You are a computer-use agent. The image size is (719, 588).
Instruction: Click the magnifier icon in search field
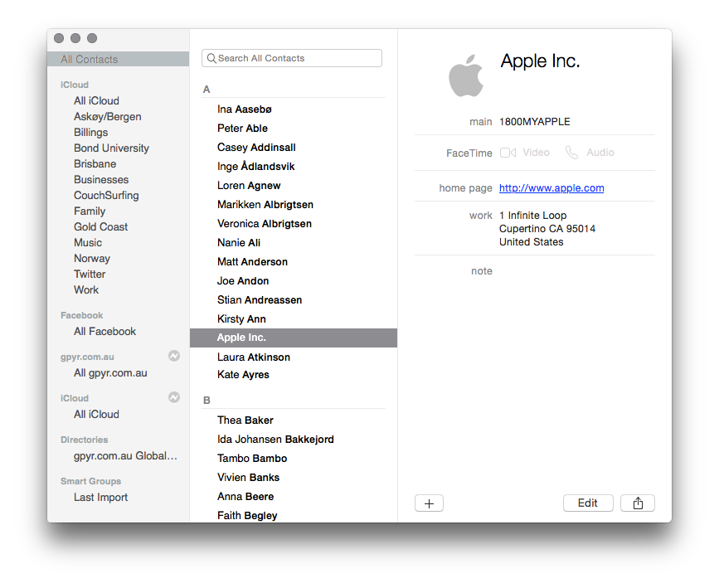[x=211, y=58]
